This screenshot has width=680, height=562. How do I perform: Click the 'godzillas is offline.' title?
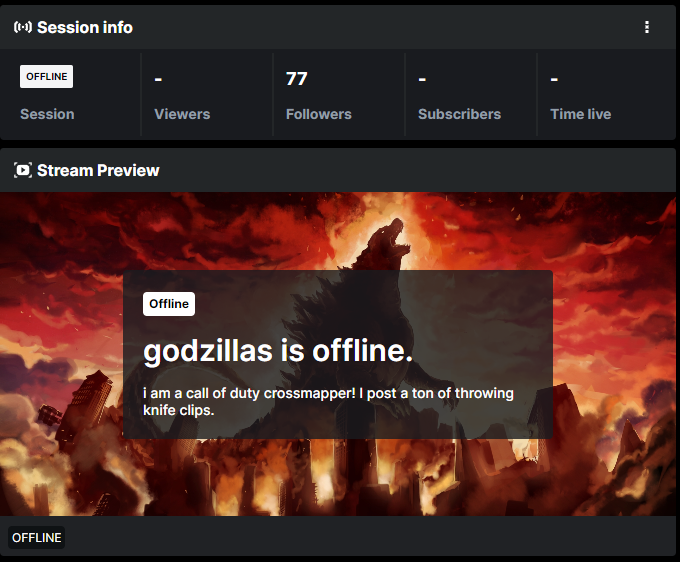point(278,350)
